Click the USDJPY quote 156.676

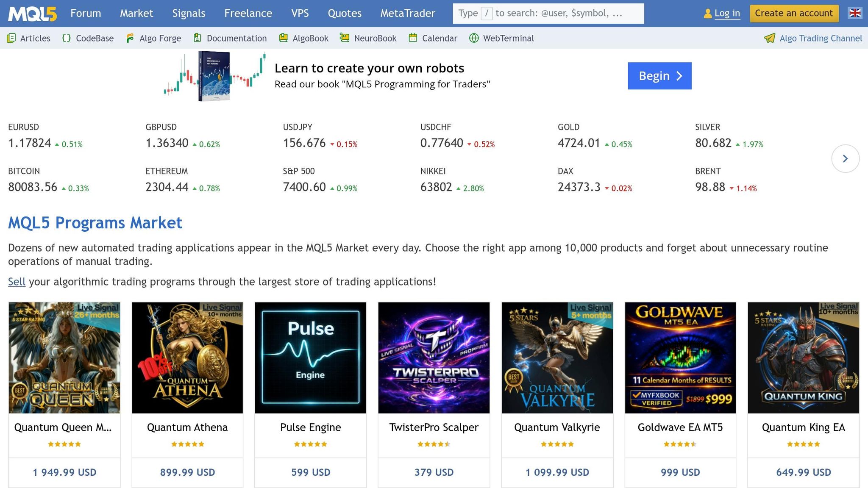(x=304, y=143)
